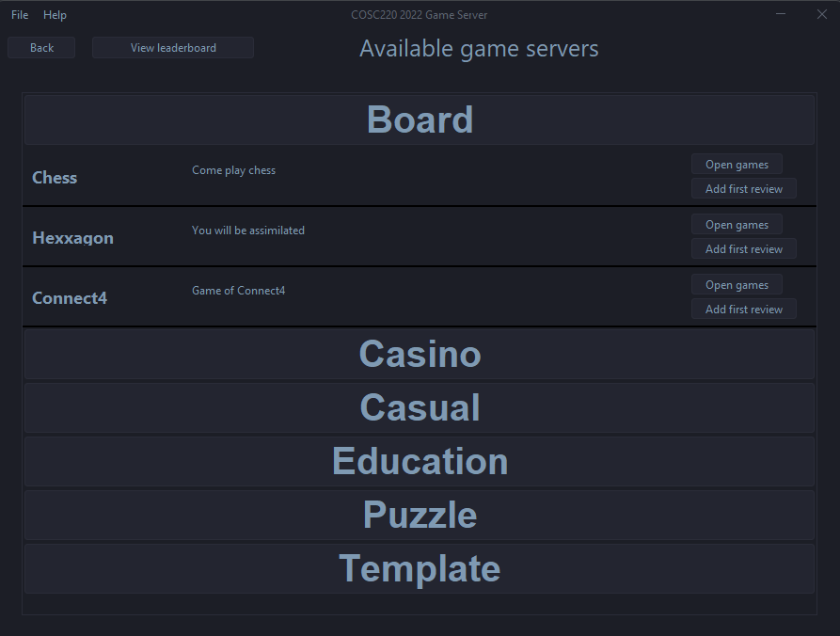This screenshot has width=840, height=636.
Task: Add first review for Chess
Action: coord(743,188)
